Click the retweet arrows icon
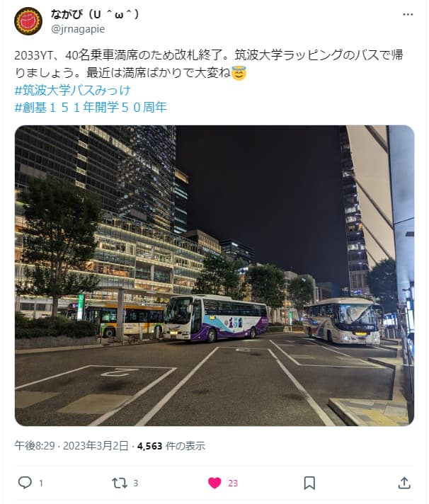This screenshot has height=504, width=429. pos(119,483)
